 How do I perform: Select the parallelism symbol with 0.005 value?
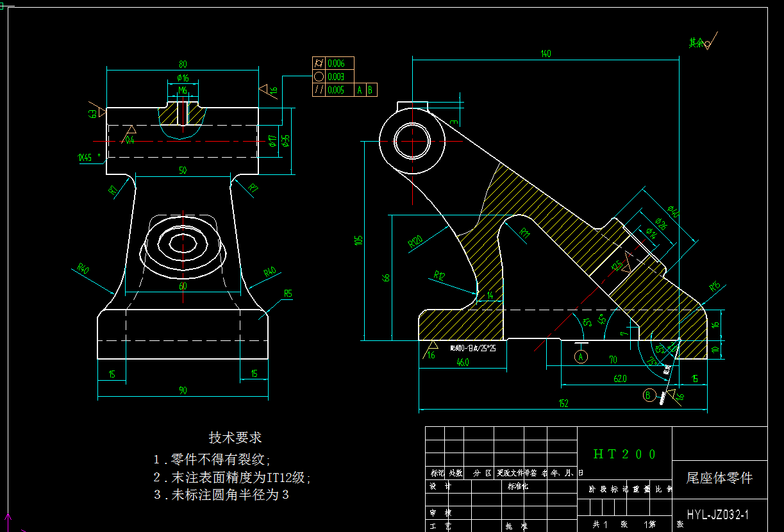tap(319, 90)
